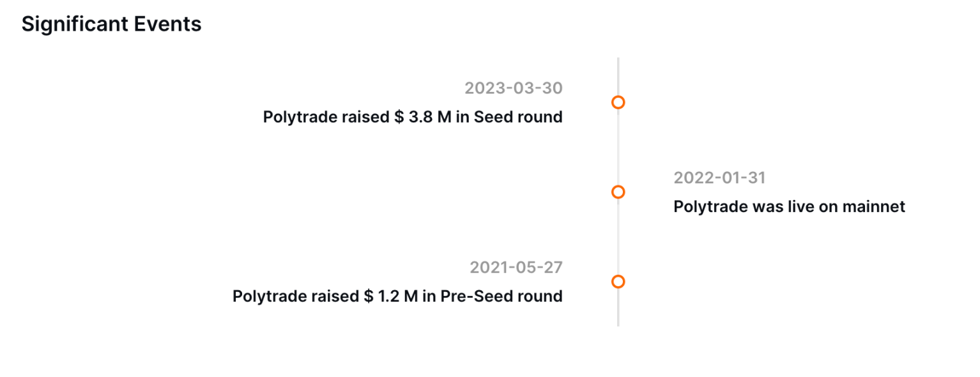The height and width of the screenshot is (377, 980).
Task: Open 'Polytrade was live on mainnet' event
Action: pos(790,207)
